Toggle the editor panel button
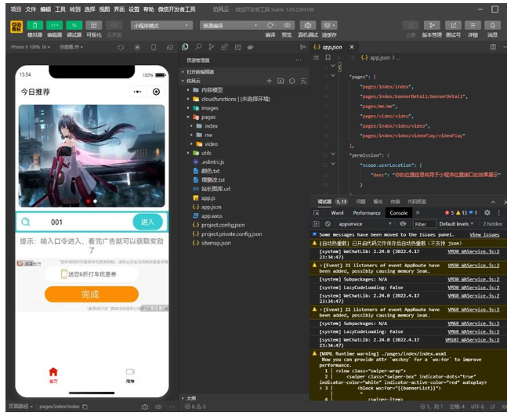Image resolution: width=507 pixels, height=420 pixels. (x=54, y=25)
